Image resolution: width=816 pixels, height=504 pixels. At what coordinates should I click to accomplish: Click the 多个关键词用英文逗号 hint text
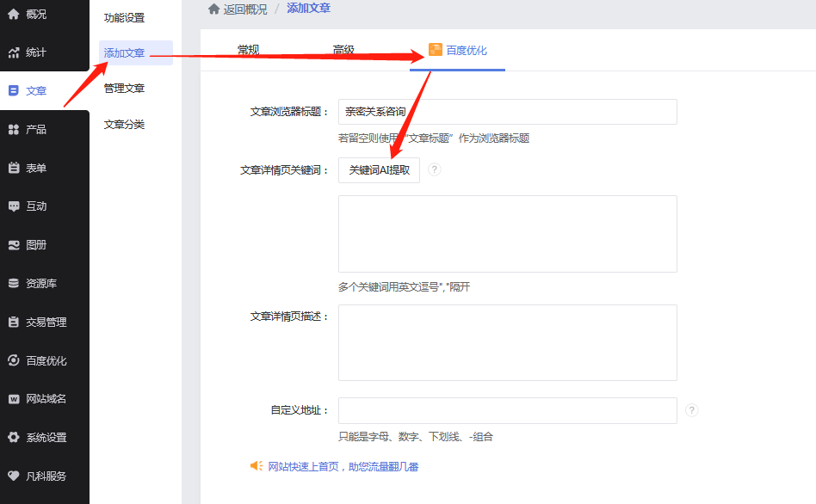pos(405,287)
